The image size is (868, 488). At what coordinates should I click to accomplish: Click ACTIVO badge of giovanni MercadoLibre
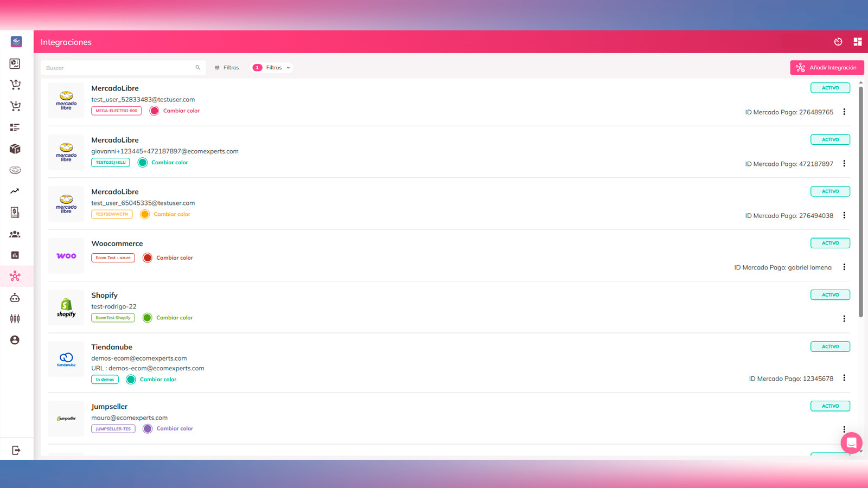(830, 139)
